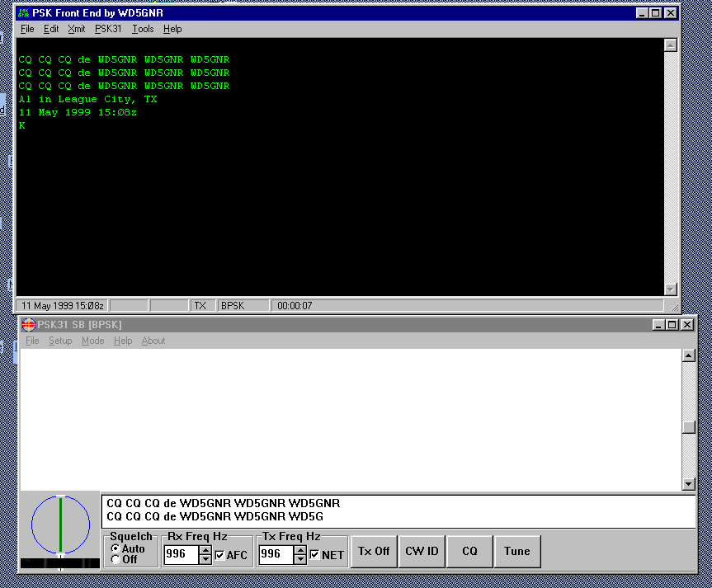Click the Rx Freq Hz input field
Viewport: 712px width, 588px height.
[181, 555]
